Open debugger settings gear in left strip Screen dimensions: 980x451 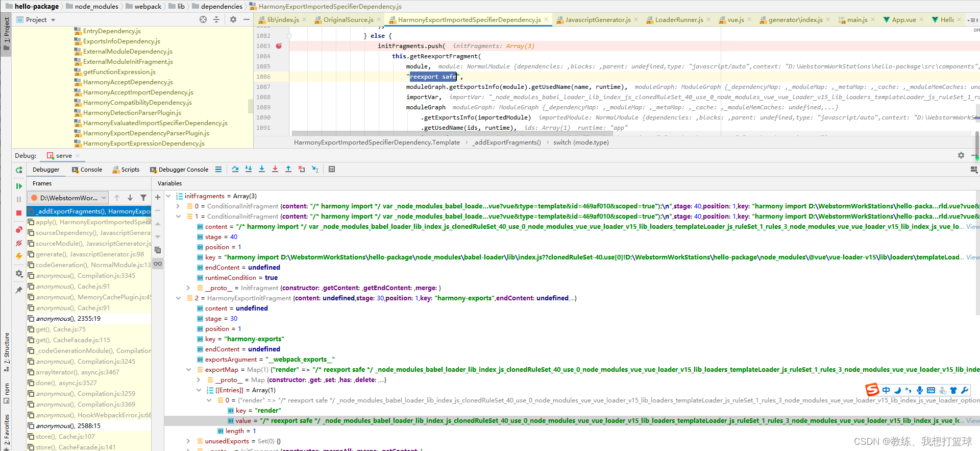click(19, 274)
